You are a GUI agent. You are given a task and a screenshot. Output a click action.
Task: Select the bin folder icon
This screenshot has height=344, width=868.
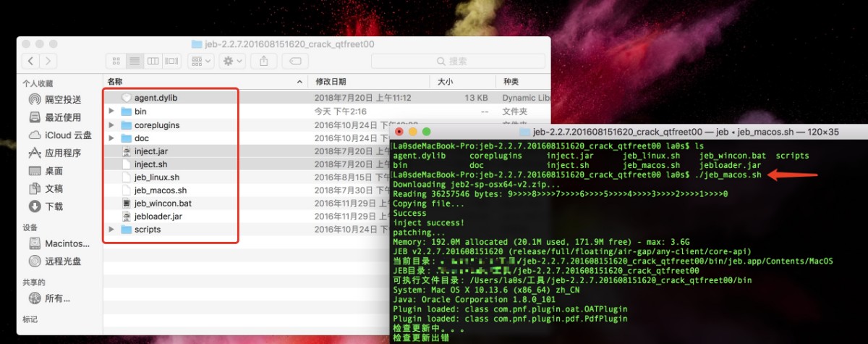[x=126, y=112]
